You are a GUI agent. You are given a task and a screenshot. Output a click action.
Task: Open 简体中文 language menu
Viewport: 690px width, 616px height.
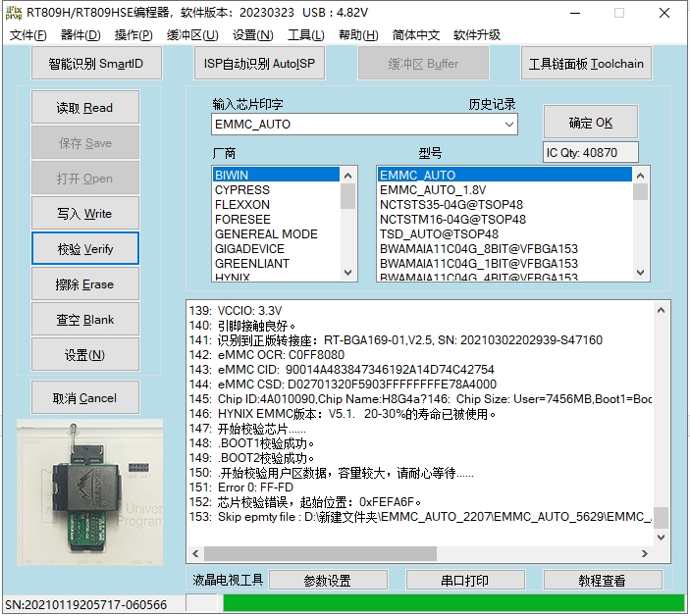[x=416, y=35]
